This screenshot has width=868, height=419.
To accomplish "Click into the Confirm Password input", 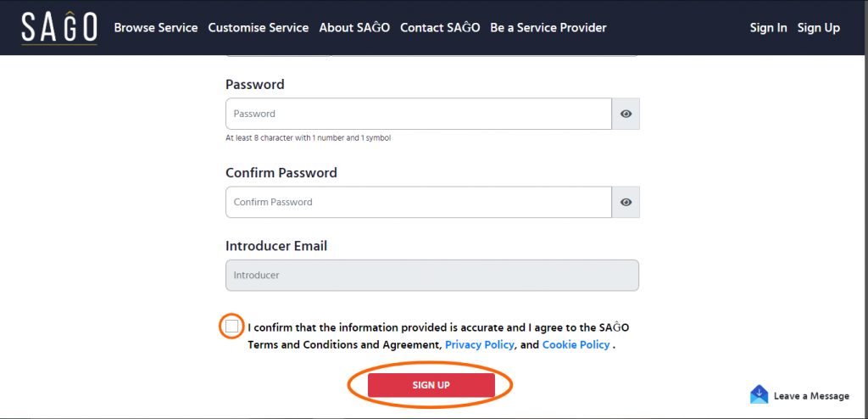I will (x=418, y=202).
